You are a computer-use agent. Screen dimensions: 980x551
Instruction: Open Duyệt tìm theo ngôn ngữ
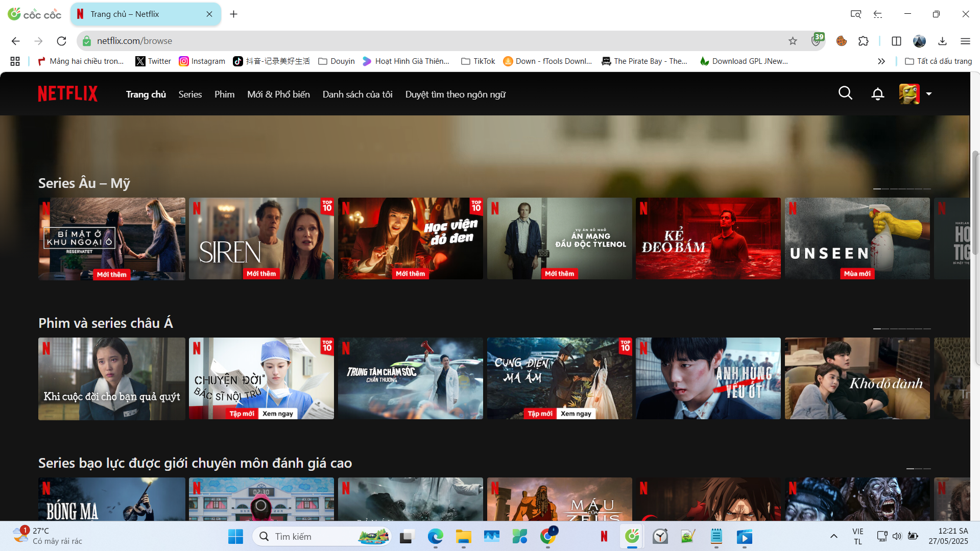point(456,94)
